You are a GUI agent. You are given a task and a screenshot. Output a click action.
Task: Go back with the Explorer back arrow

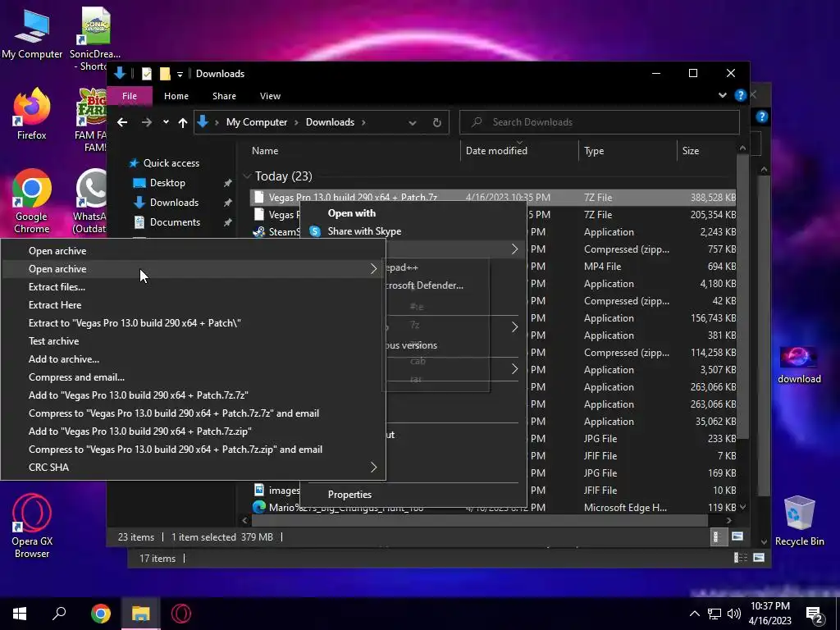coord(122,122)
